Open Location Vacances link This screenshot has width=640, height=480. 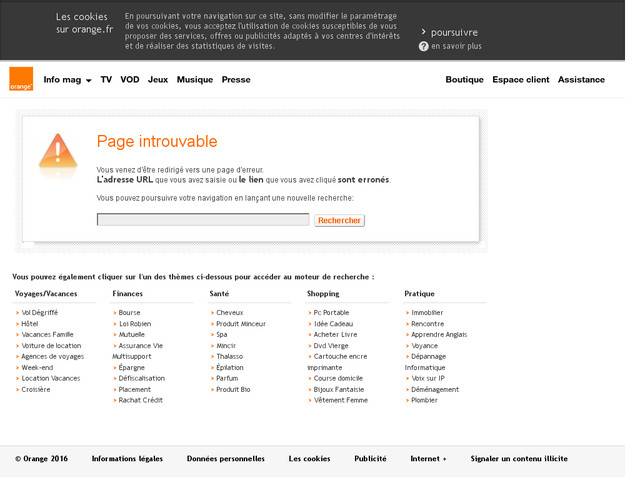click(x=51, y=378)
